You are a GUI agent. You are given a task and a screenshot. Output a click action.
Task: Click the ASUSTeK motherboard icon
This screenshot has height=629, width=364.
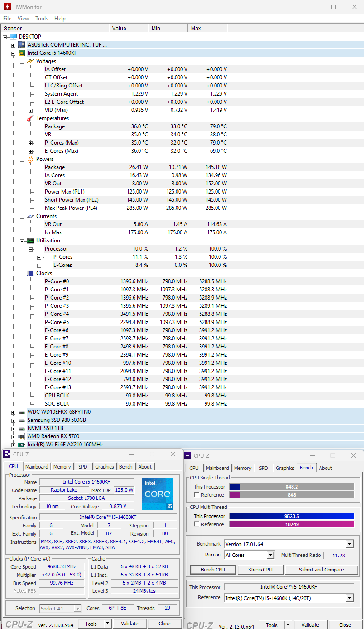click(22, 45)
